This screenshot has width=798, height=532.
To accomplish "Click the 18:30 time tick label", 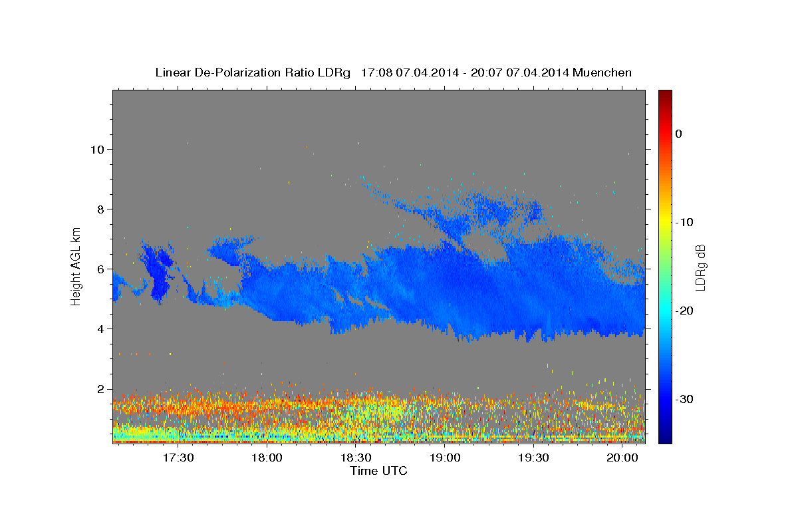I will click(356, 458).
